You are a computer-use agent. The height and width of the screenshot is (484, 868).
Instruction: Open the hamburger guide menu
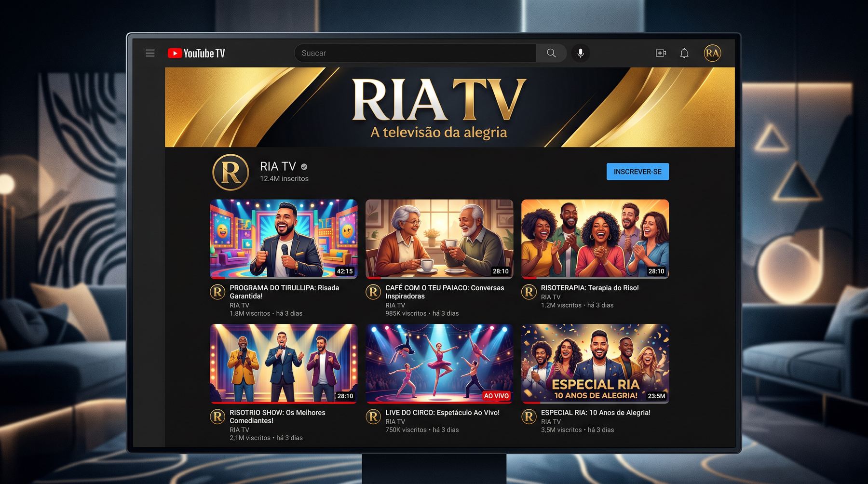pyautogui.click(x=150, y=53)
